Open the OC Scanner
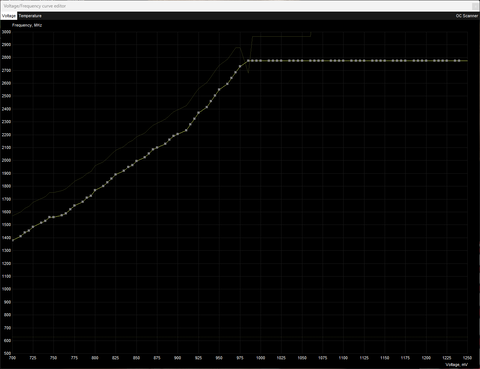Screen dimensions: 480x369 pyautogui.click(x=467, y=16)
